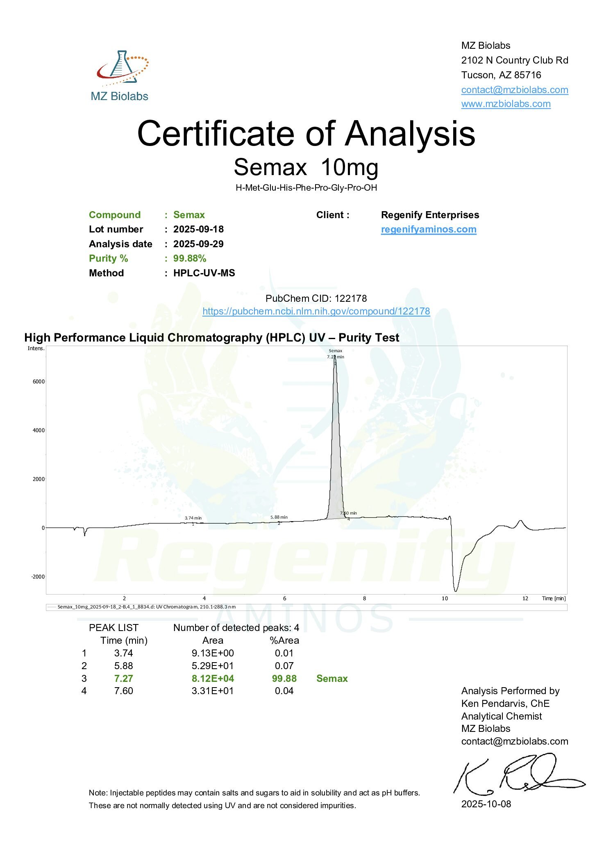
Task: Visit the www.mzbiolabs.com website link
Action: (506, 104)
